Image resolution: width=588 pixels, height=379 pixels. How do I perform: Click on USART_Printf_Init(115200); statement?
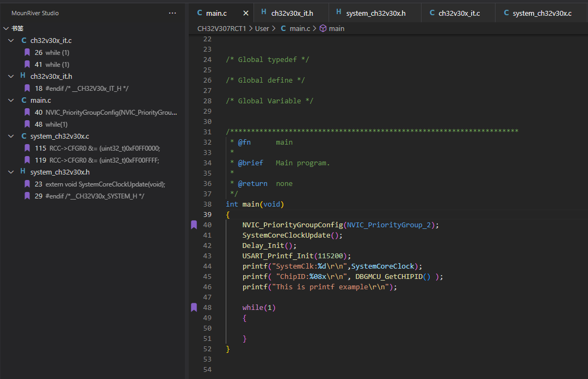tap(296, 256)
